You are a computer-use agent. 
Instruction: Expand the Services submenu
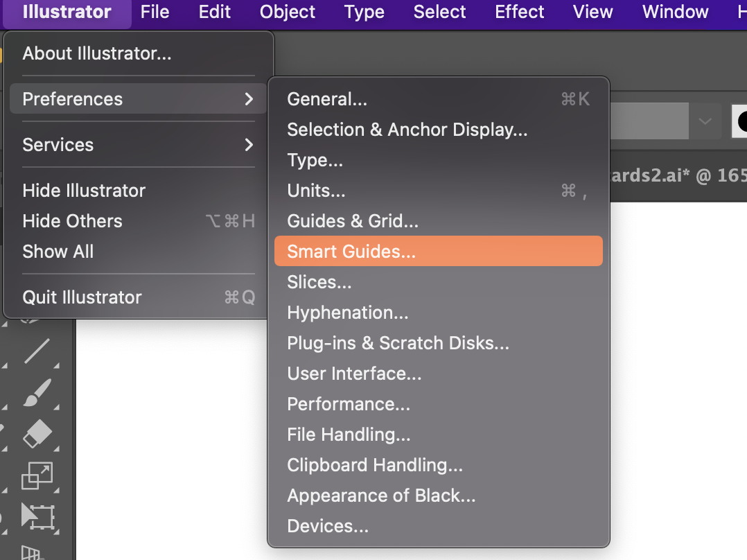[139, 145]
